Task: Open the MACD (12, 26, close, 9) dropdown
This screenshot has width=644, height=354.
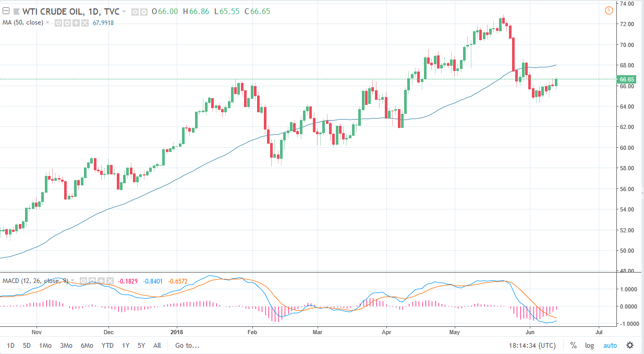Action: 73,281
